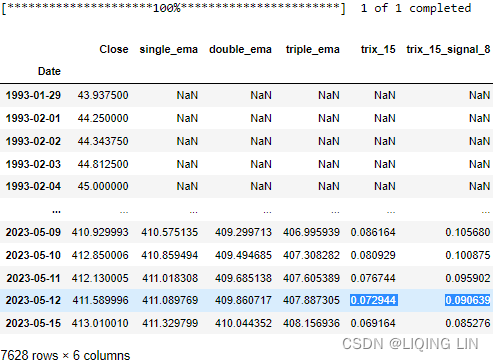Click Close value 411.589996
The width and height of the screenshot is (493, 361).
100,300
